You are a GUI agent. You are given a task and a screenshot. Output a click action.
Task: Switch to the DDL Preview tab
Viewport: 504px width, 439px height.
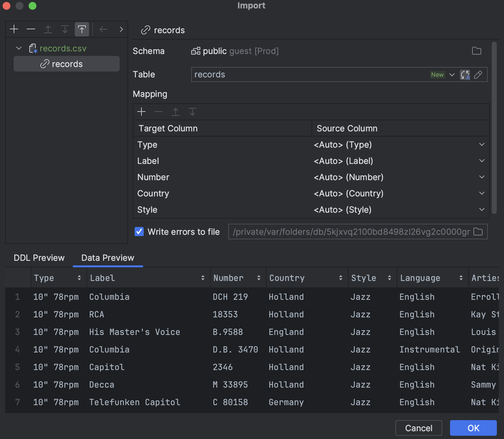click(39, 258)
